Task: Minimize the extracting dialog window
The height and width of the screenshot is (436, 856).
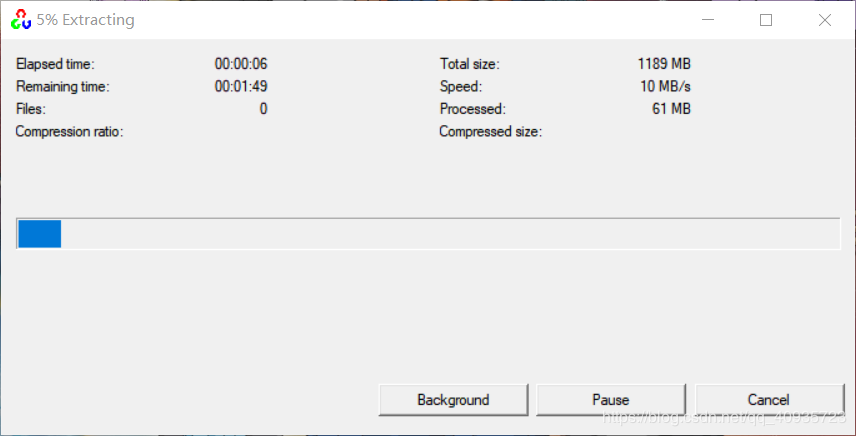Action: pyautogui.click(x=709, y=20)
